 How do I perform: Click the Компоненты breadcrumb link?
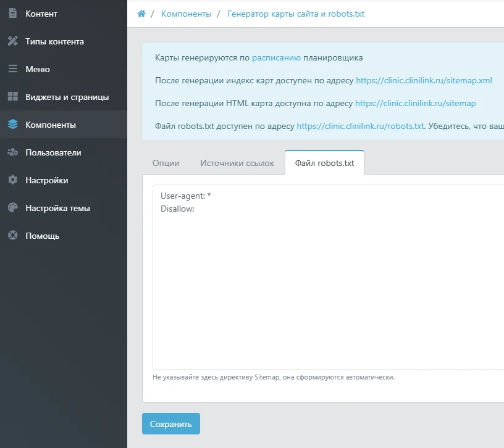coord(186,14)
